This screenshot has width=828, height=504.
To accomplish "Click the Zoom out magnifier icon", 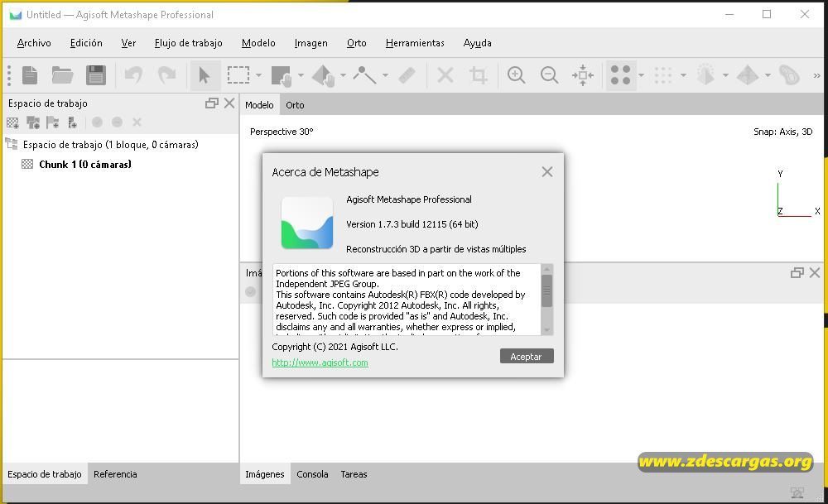I will (549, 75).
